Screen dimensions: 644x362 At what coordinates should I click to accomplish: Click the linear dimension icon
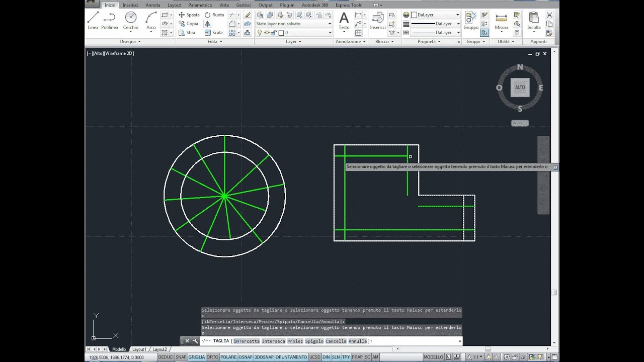358,15
